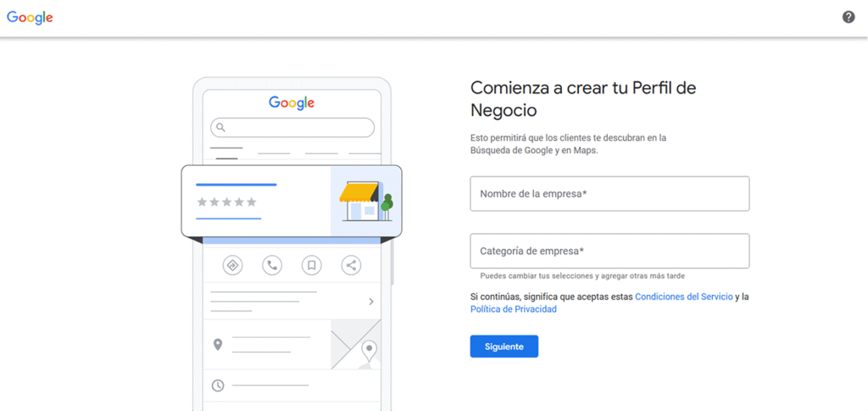Focus the Nombre de la empresa field

[x=609, y=193]
